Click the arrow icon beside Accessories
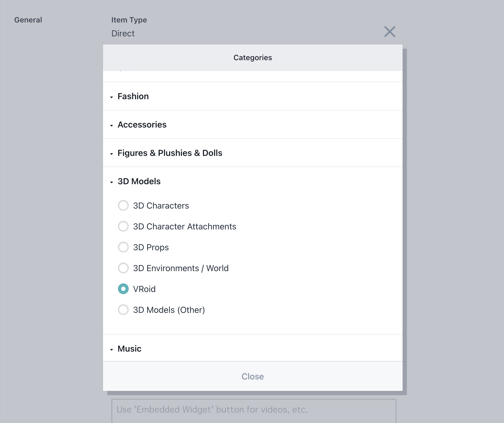Image resolution: width=504 pixels, height=423 pixels. (x=112, y=125)
